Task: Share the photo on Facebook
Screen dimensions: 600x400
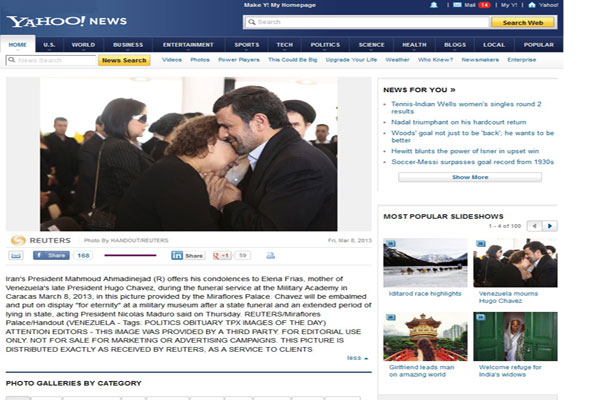Action: pyautogui.click(x=54, y=255)
